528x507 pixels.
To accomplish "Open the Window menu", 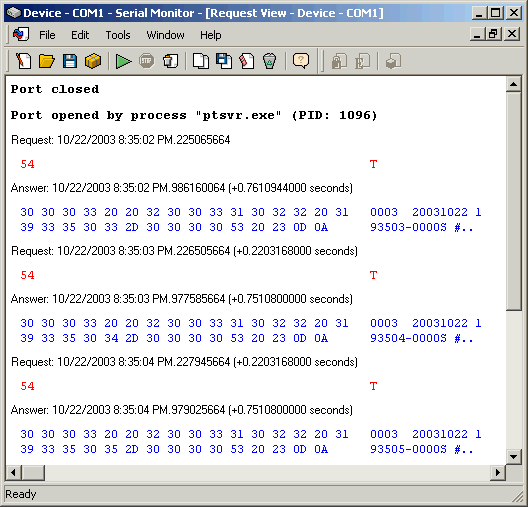I will click(x=165, y=35).
